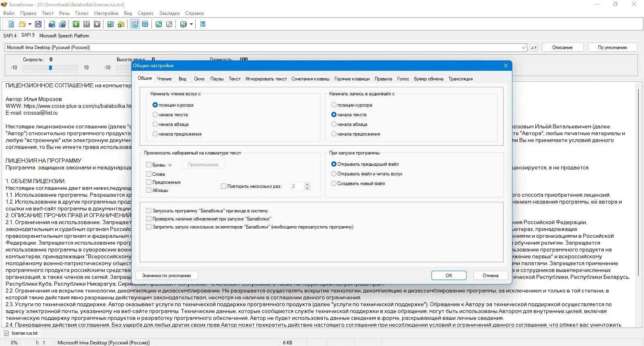
Task: Click the 6 KB file size in status bar
Action: 287,343
